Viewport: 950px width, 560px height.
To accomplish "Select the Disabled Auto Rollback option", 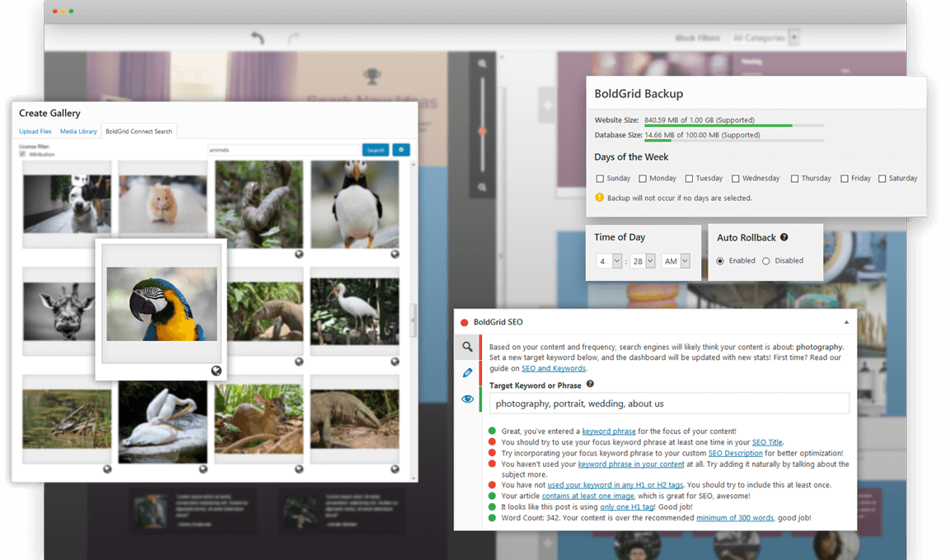I will 765,261.
